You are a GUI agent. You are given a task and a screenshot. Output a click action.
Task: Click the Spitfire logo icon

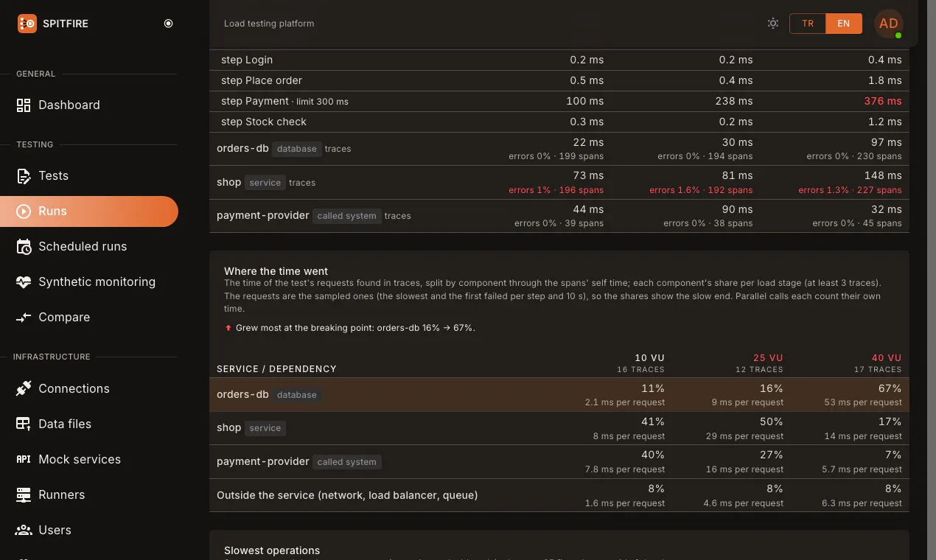27,24
